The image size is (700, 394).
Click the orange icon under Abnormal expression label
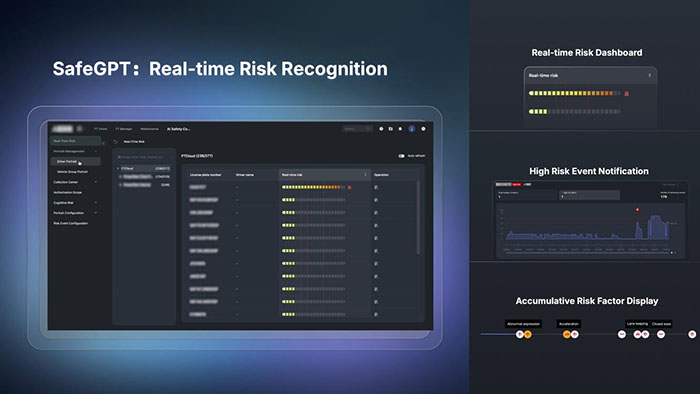(528, 334)
